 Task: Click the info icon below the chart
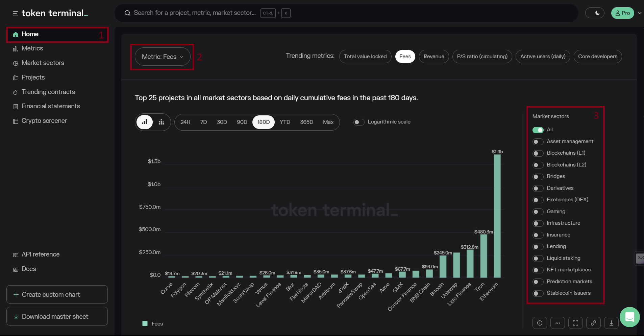[540, 323]
